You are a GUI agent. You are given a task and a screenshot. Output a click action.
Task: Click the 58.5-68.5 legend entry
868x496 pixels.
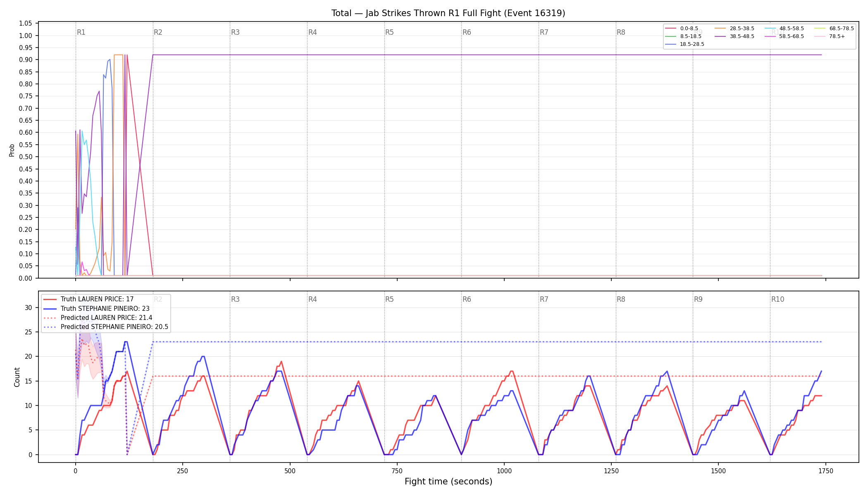pos(784,36)
